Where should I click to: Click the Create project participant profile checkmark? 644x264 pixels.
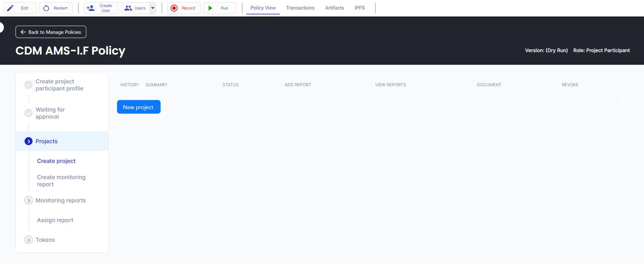29,85
